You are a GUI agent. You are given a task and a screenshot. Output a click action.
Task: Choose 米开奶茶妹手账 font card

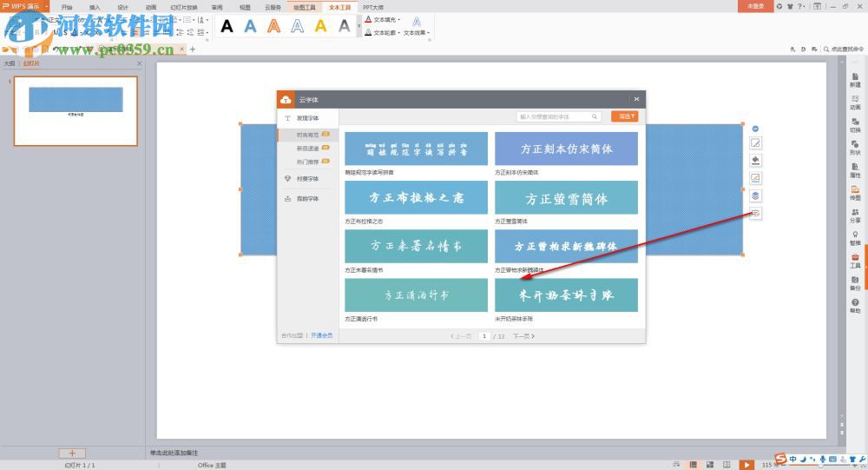tap(566, 295)
